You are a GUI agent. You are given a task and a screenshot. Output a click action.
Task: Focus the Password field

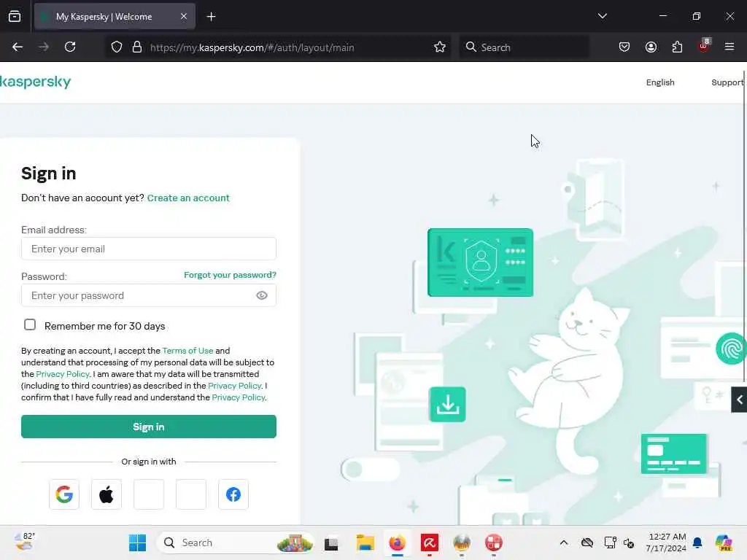(149, 295)
